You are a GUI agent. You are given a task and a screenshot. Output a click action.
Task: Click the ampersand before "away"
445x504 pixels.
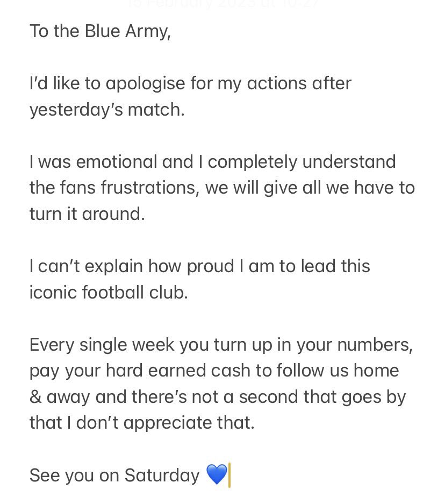(x=35, y=397)
